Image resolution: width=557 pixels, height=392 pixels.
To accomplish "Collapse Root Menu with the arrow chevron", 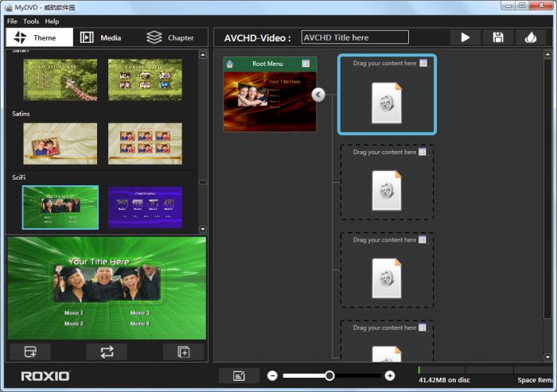I will (x=318, y=95).
